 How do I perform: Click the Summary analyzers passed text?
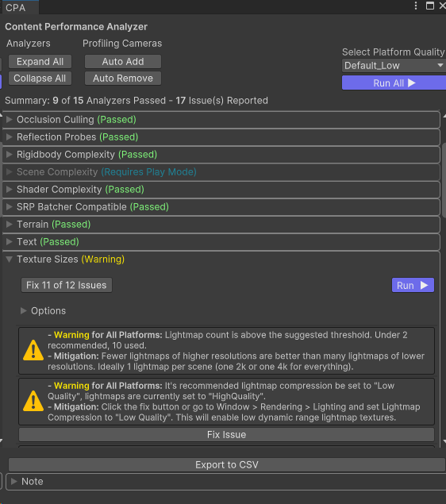point(136,101)
